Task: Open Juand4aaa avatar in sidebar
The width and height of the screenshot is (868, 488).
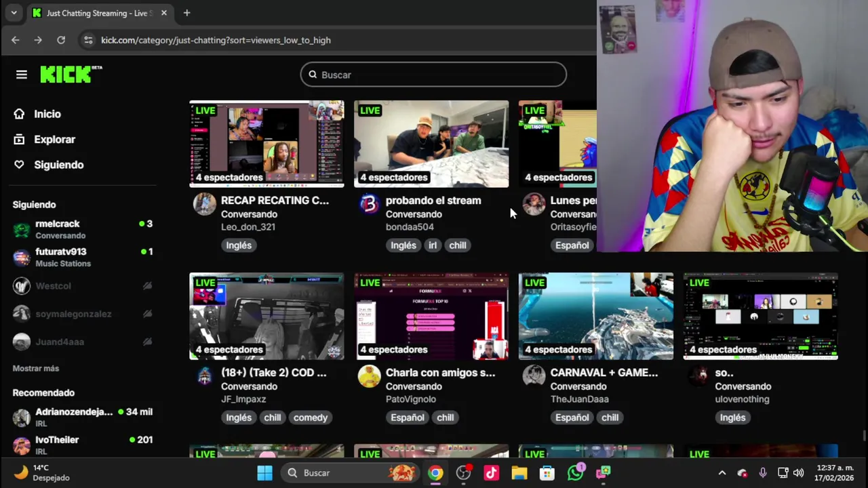Action: point(22,342)
